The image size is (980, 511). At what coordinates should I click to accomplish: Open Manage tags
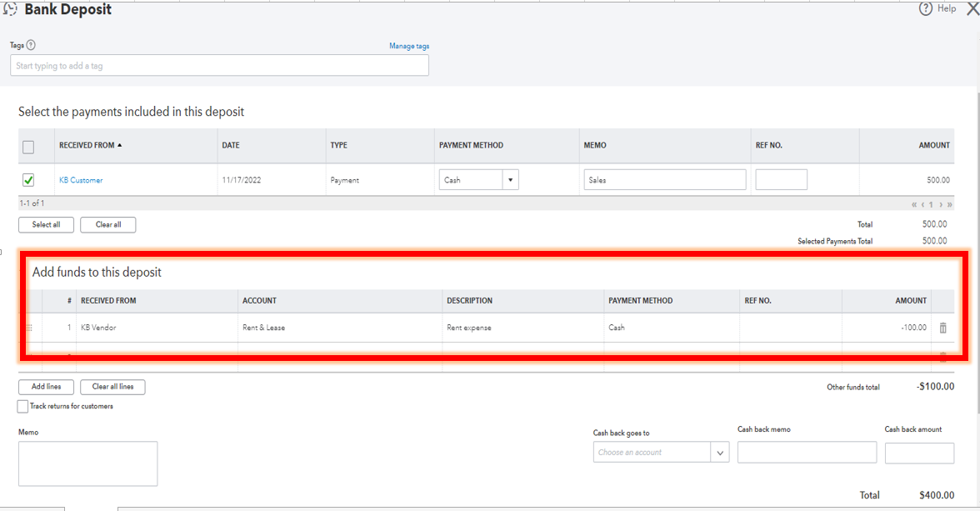(x=408, y=46)
